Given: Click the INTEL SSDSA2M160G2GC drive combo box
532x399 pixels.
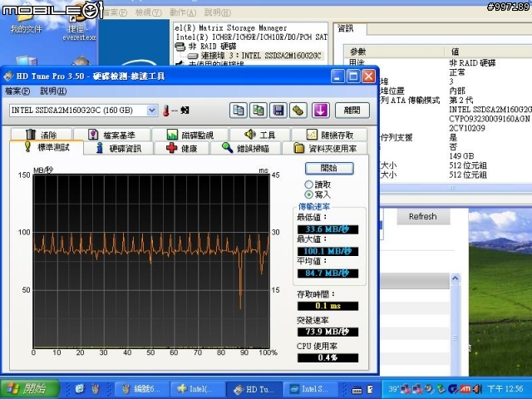Looking at the screenshot, I should pos(83,111).
